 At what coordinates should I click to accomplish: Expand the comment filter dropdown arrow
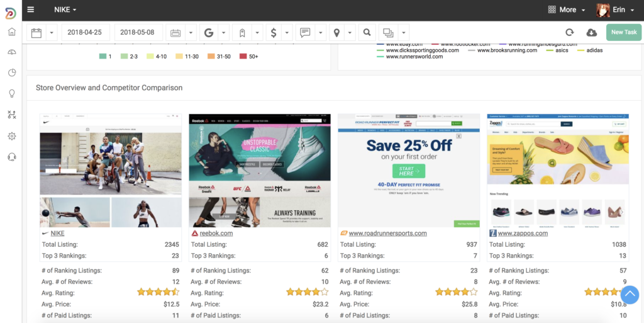pos(320,33)
